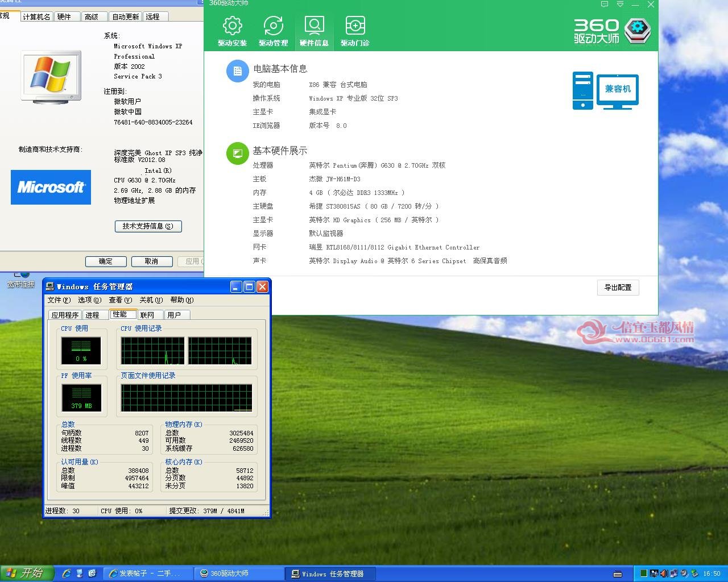Click the Task Manager title bar icon
Image resolution: width=728 pixels, height=582 pixels.
50,286
